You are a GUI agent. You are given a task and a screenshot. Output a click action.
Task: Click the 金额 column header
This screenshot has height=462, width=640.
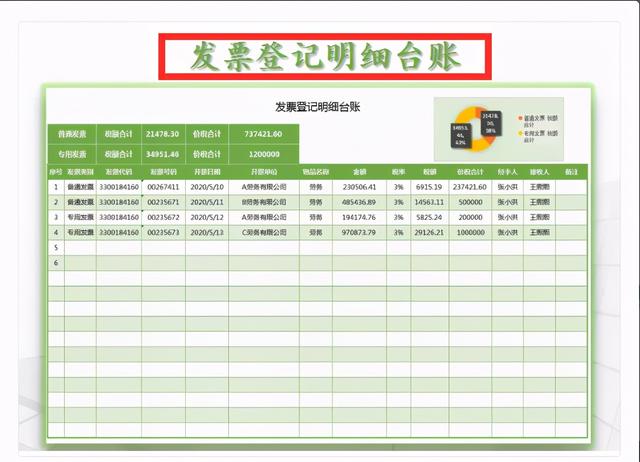pos(359,172)
